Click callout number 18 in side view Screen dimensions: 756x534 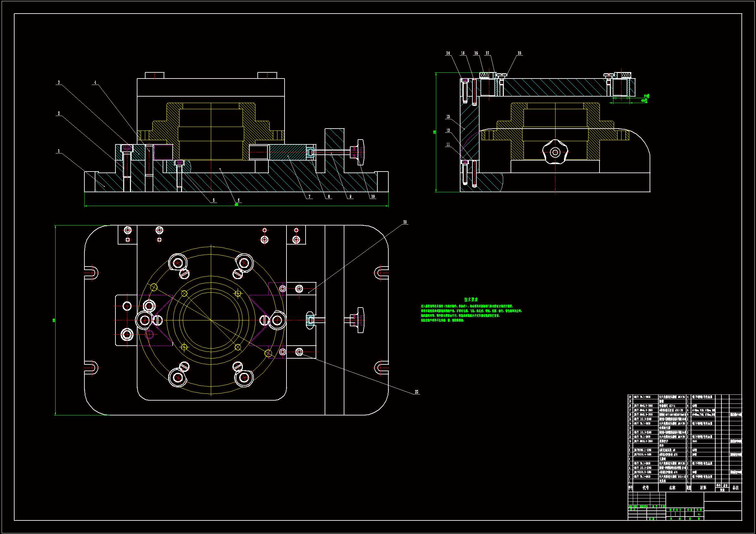pyautogui.click(x=519, y=53)
